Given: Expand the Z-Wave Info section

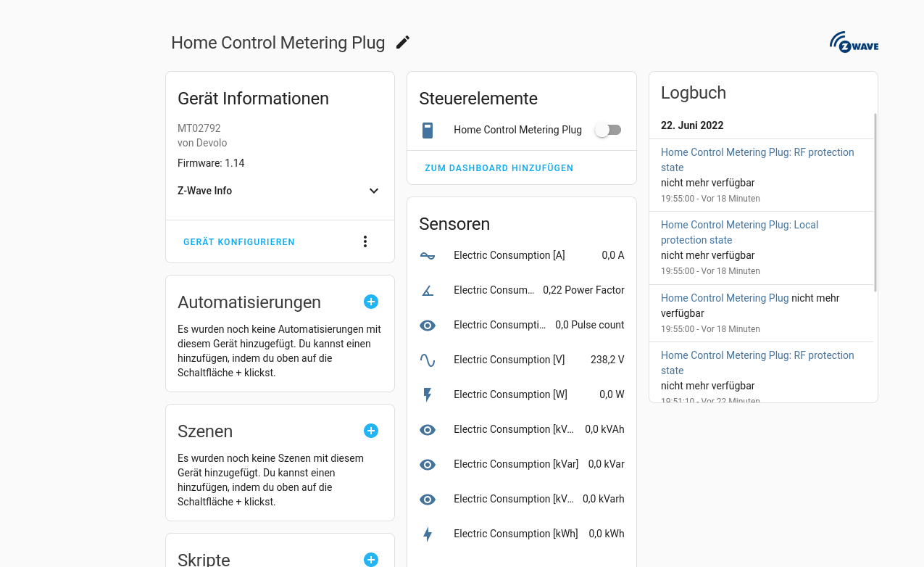Looking at the screenshot, I should point(373,191).
